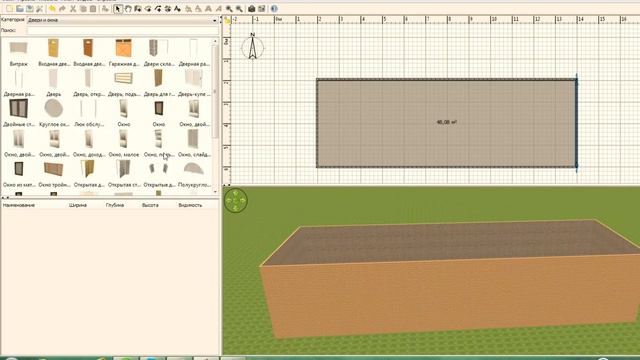Viewport: 640px width, 360px height.
Task: Click the Redo arrow icon
Action: (x=62, y=9)
